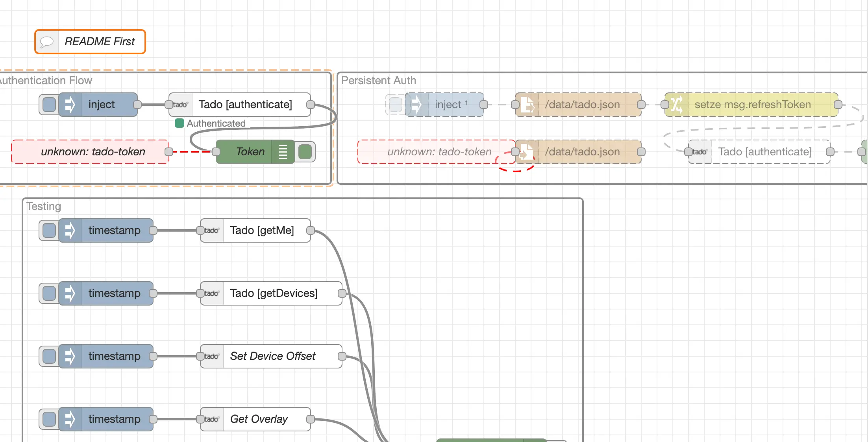Screen dimensions: 868x442
Task: Click the list icon on the Token debug node
Action: coord(283,152)
